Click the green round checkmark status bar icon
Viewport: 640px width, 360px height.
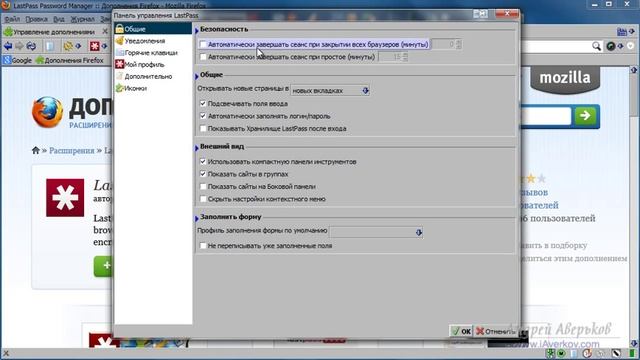(561, 353)
